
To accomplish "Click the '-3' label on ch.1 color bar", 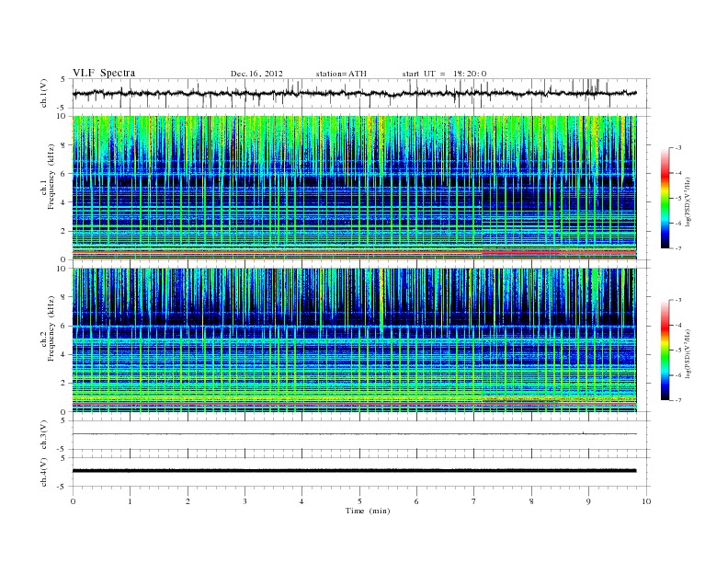I will (x=677, y=148).
